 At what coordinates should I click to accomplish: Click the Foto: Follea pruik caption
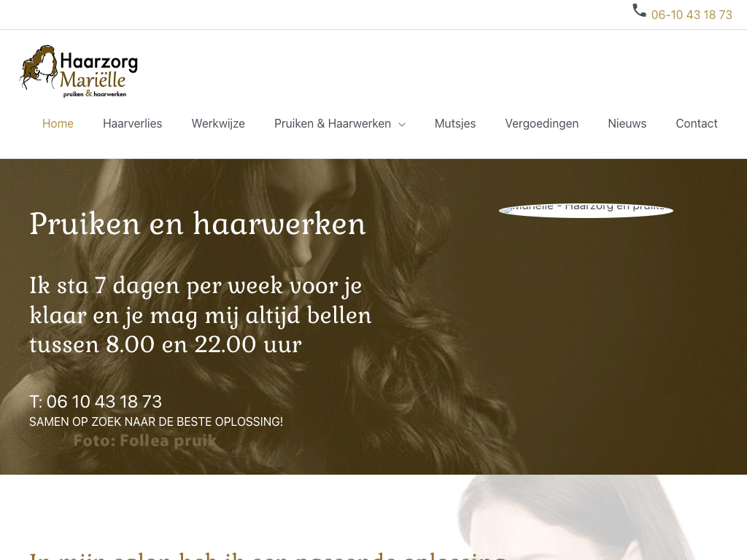(x=145, y=440)
